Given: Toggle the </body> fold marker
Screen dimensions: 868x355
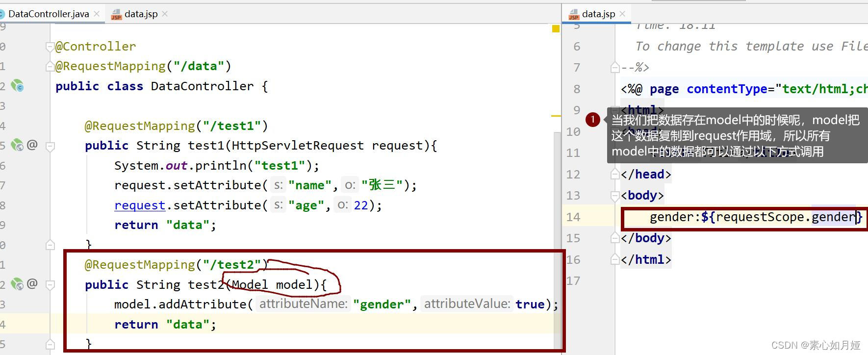Looking at the screenshot, I should [x=615, y=238].
